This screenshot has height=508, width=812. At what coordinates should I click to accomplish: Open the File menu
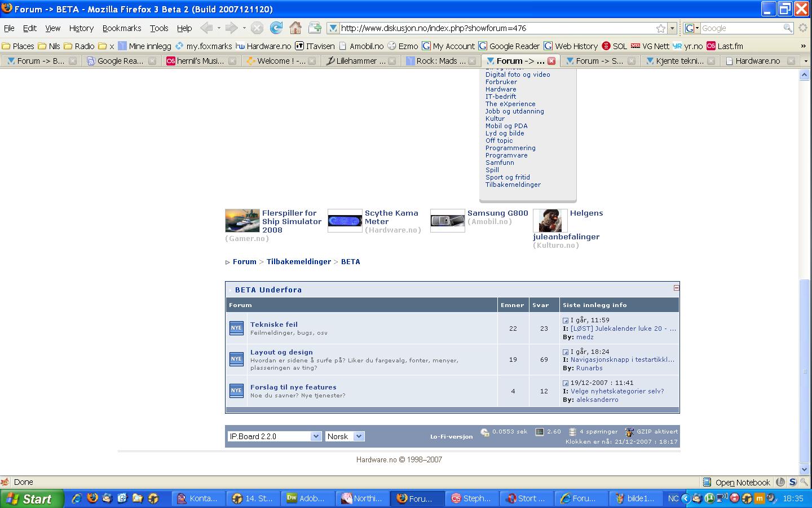tap(9, 28)
